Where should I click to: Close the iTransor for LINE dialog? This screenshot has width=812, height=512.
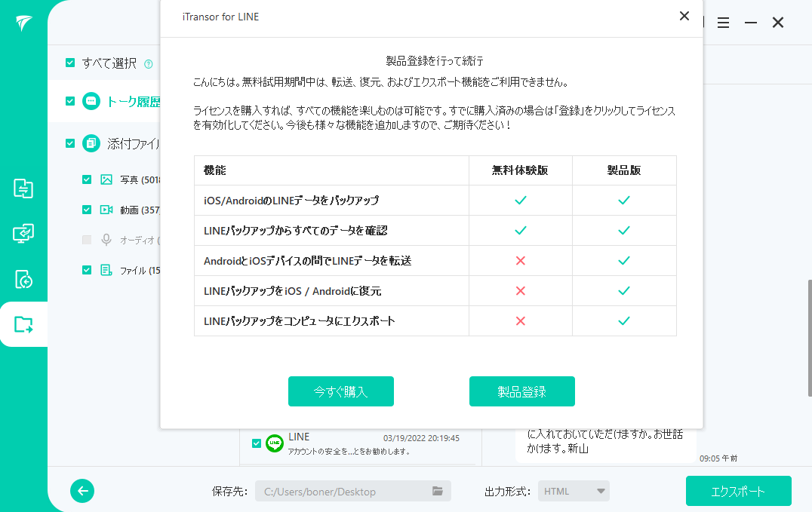coord(684,16)
